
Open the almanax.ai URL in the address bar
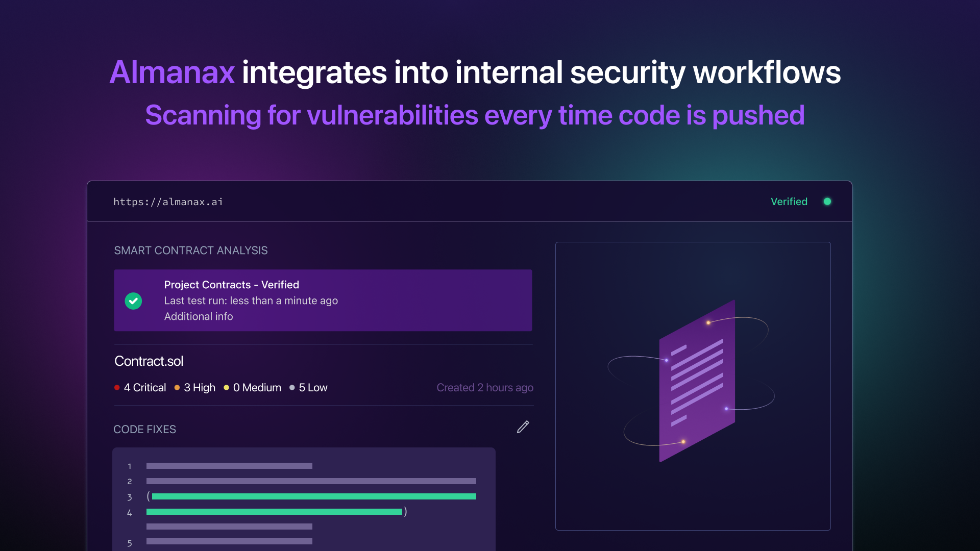[168, 202]
